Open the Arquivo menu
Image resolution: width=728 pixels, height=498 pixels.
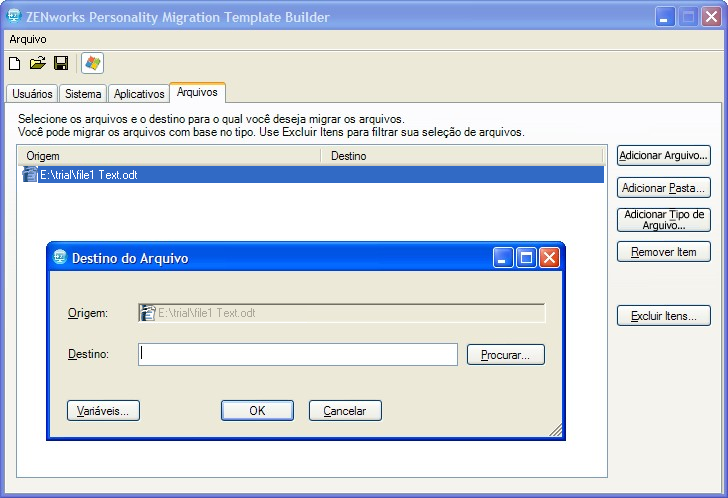(x=28, y=39)
